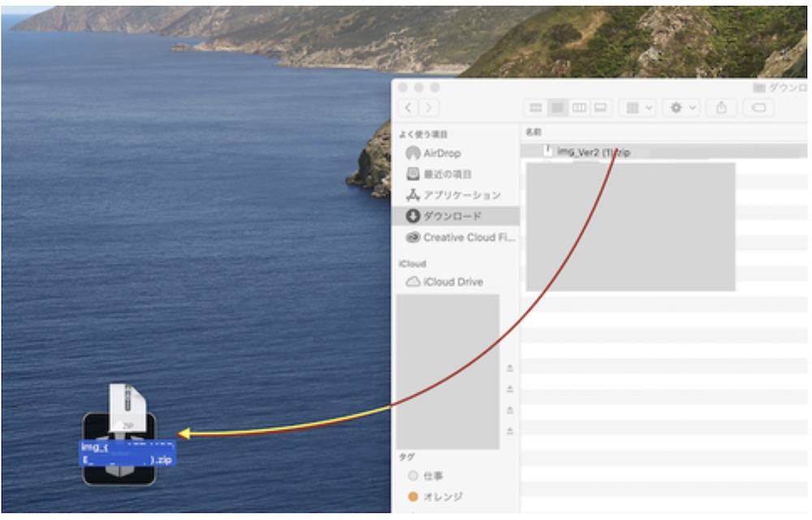Click the applications sidebar icon

click(x=412, y=195)
